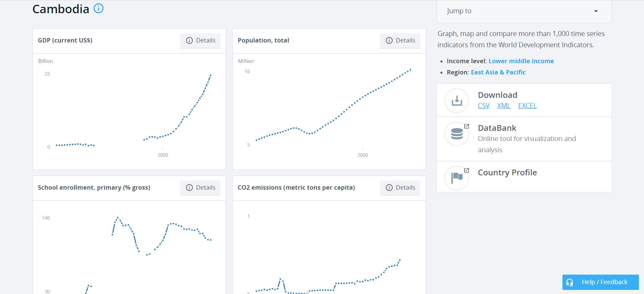Expand the Jump to dropdown
Image resolution: width=644 pixels, height=294 pixels.
pos(523,11)
